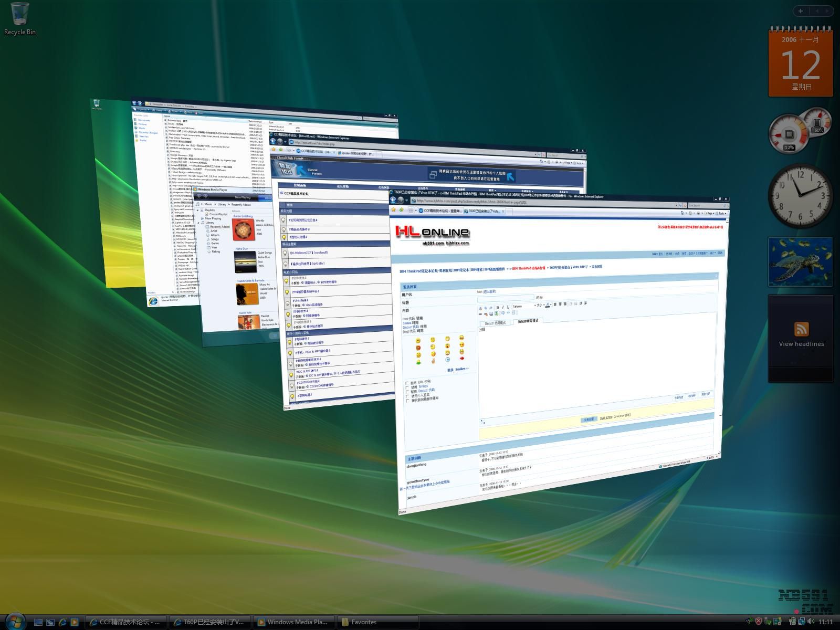Launch Internet Explorer from quick launch
840x630 pixels.
(62, 622)
